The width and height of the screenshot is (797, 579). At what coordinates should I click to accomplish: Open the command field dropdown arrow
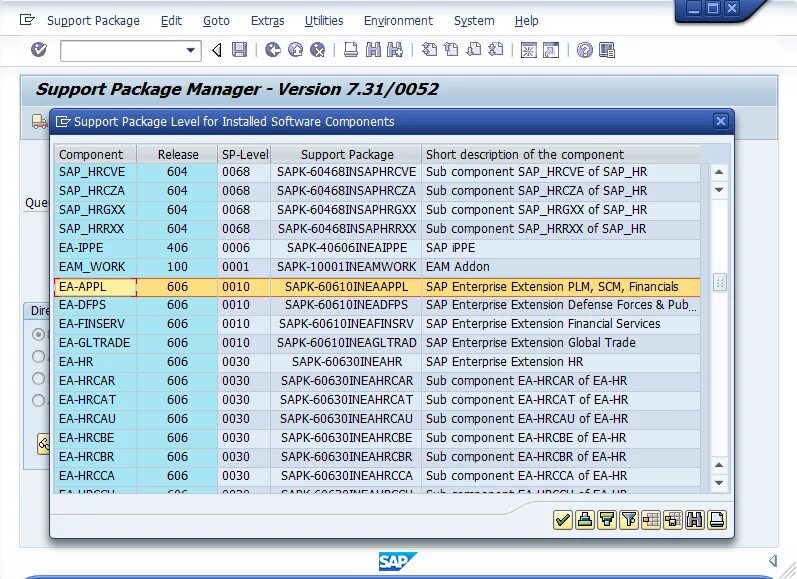191,50
